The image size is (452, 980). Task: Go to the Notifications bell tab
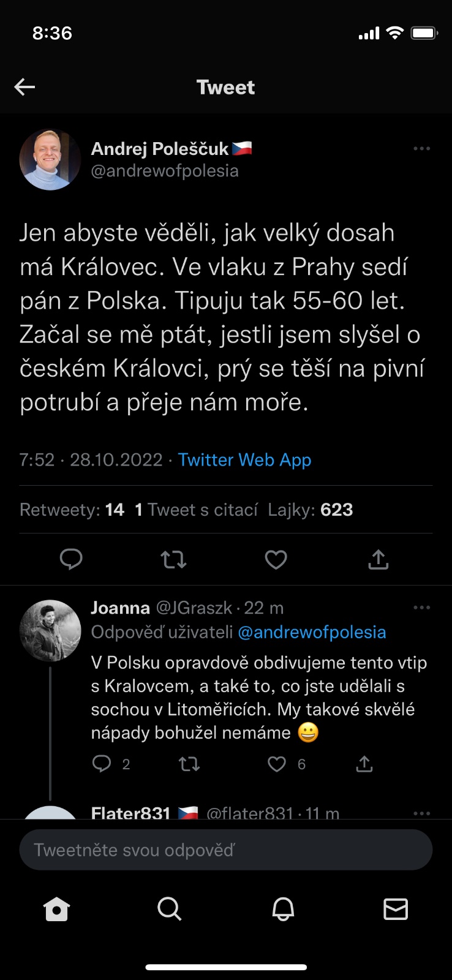coord(283,910)
